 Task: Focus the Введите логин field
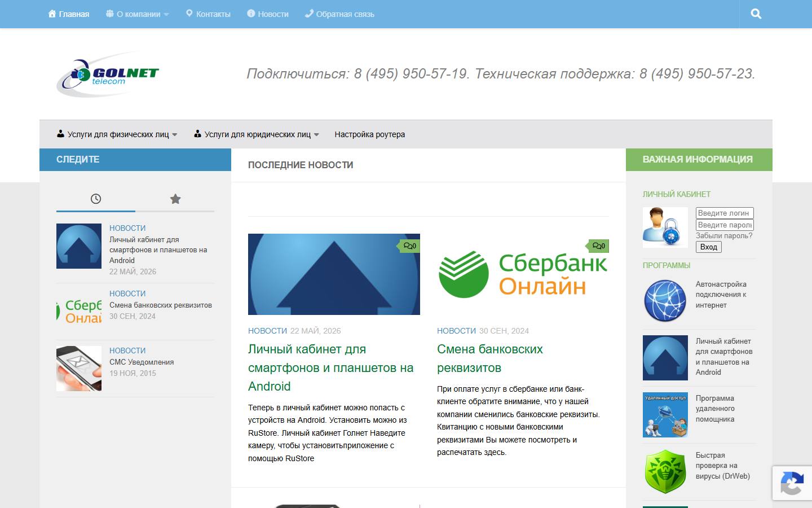point(725,213)
